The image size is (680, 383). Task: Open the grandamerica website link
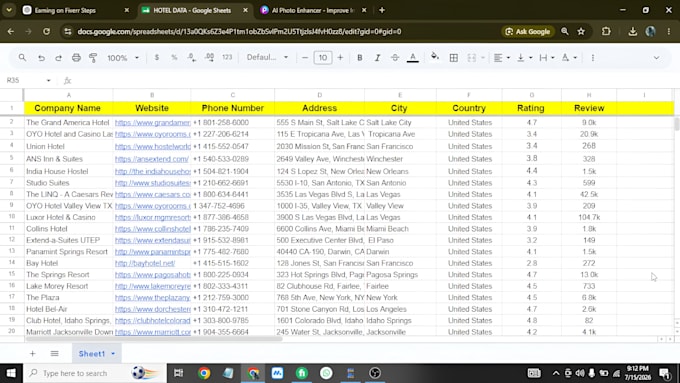[153, 123]
